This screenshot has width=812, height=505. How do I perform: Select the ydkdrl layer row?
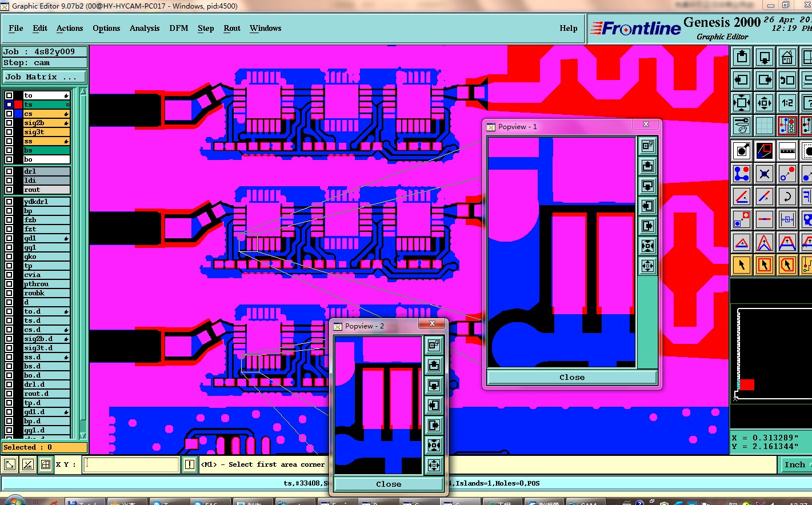click(47, 202)
